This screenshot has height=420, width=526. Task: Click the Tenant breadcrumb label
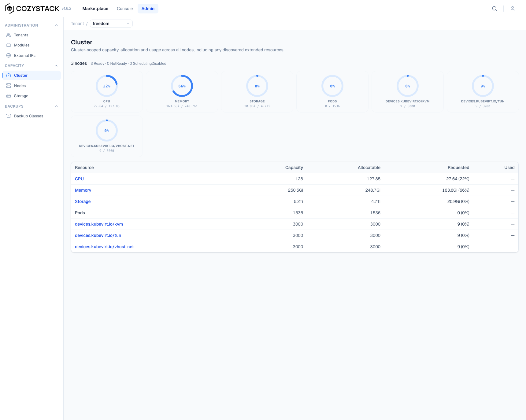(x=77, y=24)
